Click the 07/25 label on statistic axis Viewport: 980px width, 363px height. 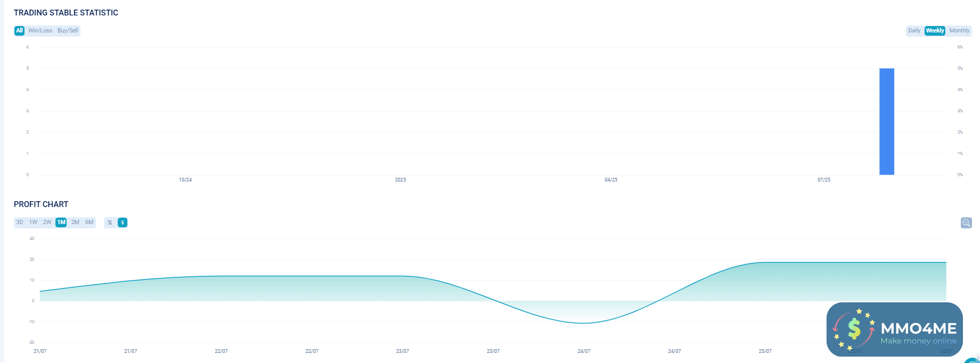click(x=823, y=180)
